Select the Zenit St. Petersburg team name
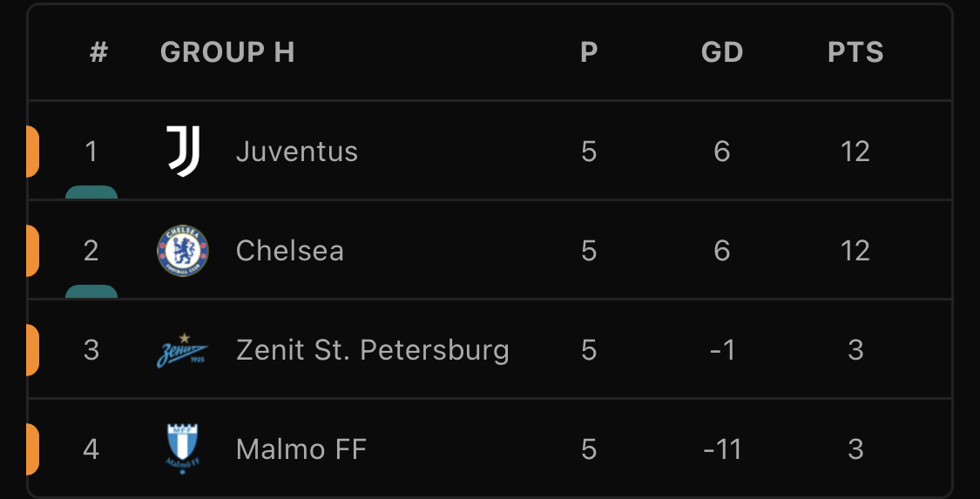 (x=373, y=350)
